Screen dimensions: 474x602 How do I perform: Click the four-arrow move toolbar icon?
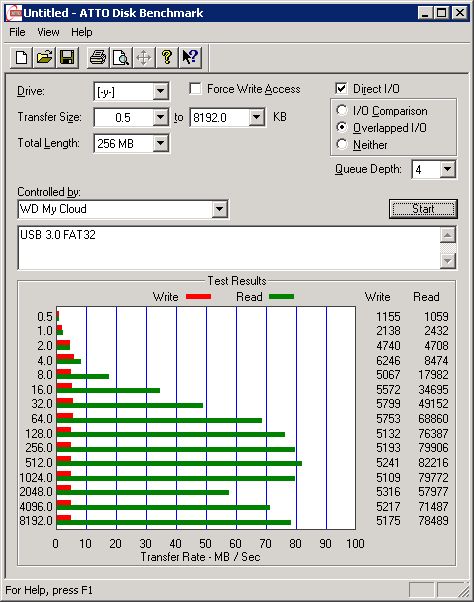144,58
